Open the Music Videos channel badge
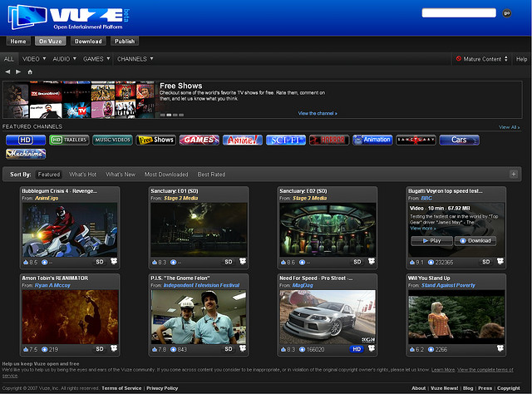The image size is (532, 394). tap(113, 140)
